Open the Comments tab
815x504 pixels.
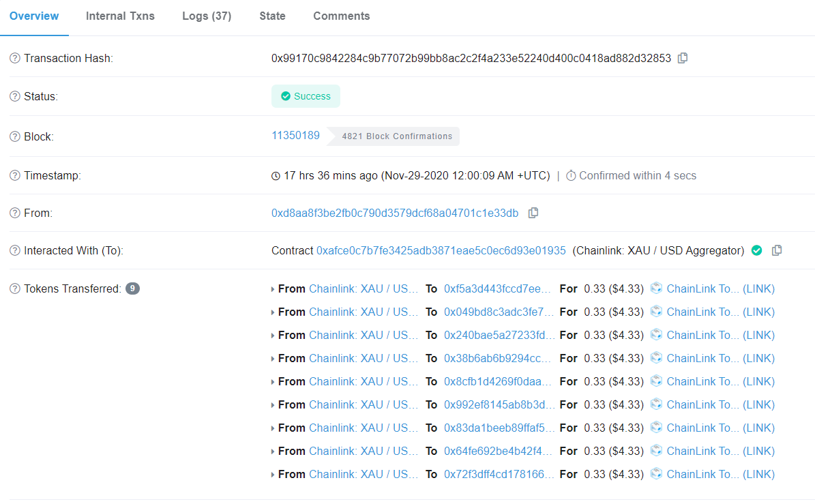click(342, 16)
